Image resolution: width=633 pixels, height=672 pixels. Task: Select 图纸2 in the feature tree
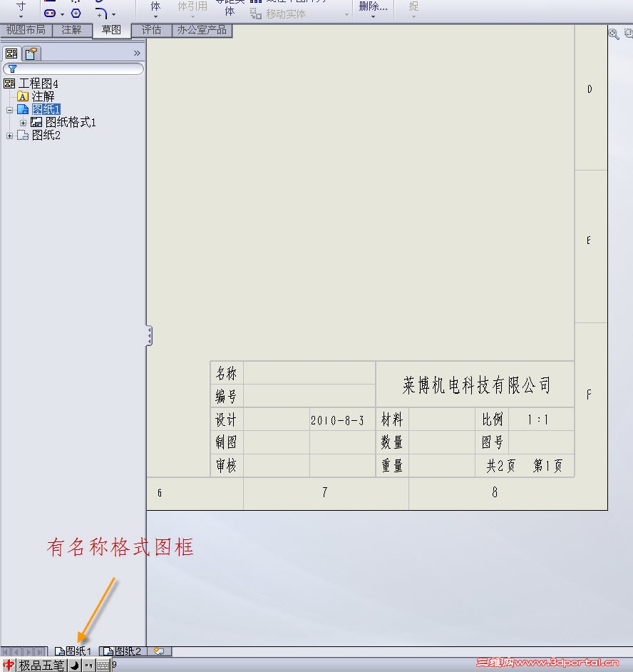click(46, 136)
